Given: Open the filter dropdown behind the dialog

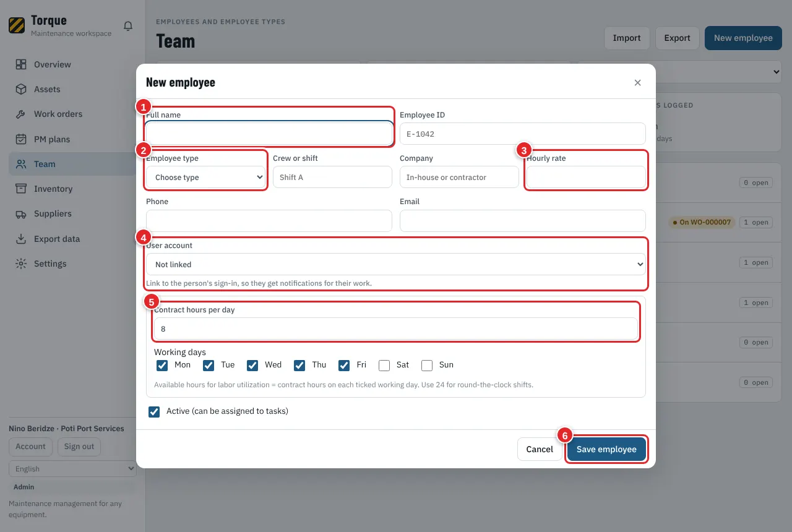Looking at the screenshot, I should click(679, 72).
